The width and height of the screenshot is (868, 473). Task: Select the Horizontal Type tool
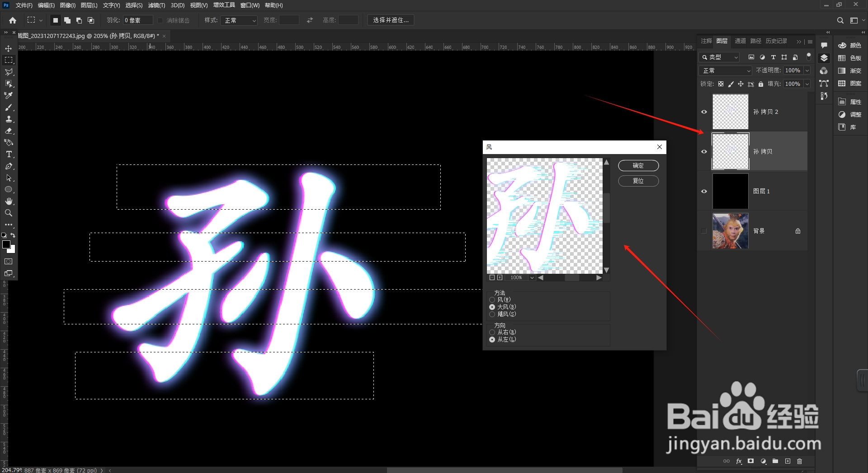point(9,154)
